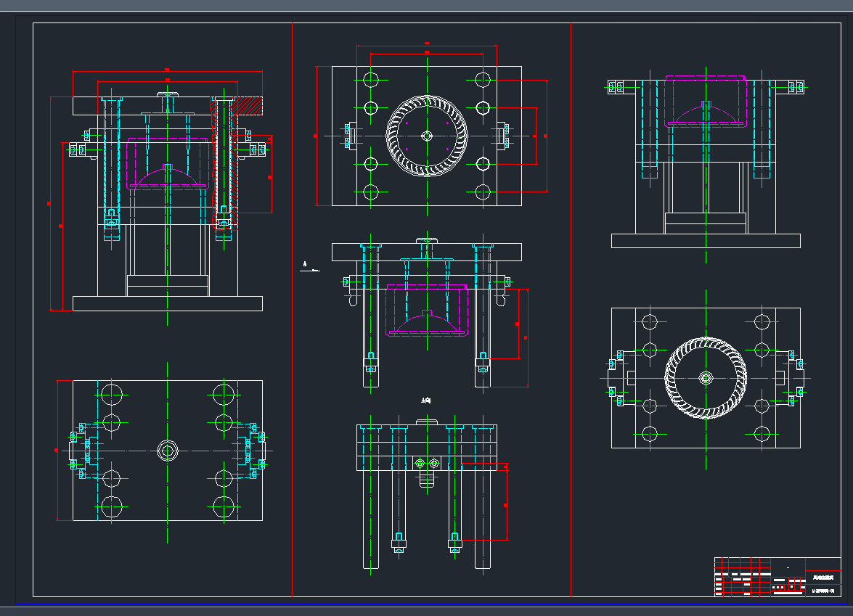
Task: Select the drawing number text in the title block
Action: (x=823, y=591)
